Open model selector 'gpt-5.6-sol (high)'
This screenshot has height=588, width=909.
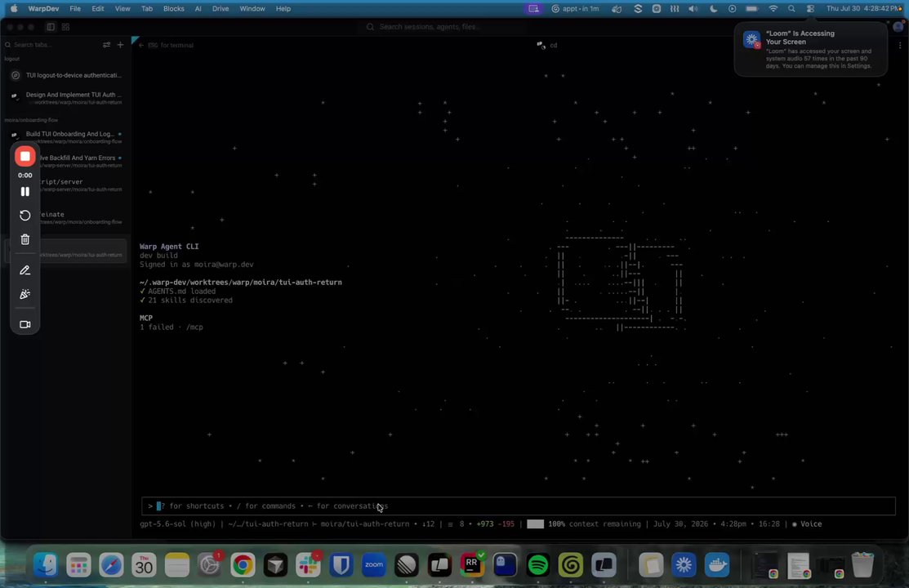coord(177,524)
